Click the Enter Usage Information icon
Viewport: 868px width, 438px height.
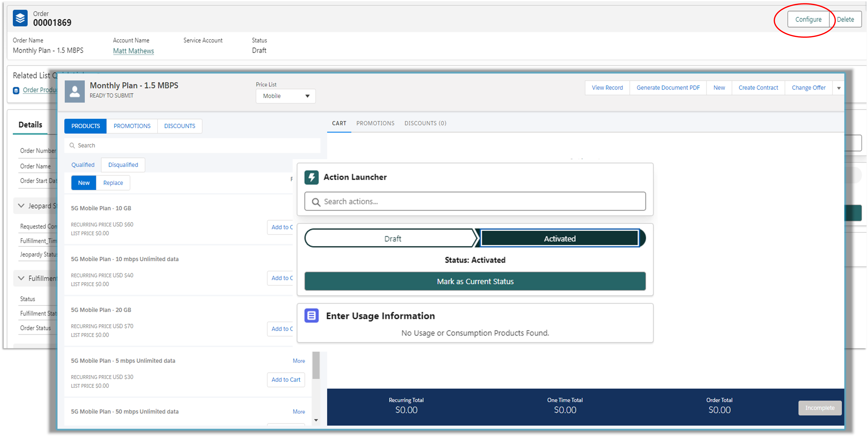(311, 316)
